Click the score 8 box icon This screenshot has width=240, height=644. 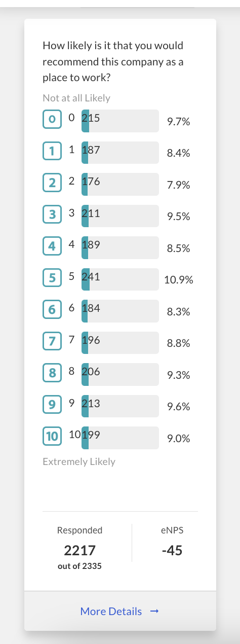click(x=52, y=373)
